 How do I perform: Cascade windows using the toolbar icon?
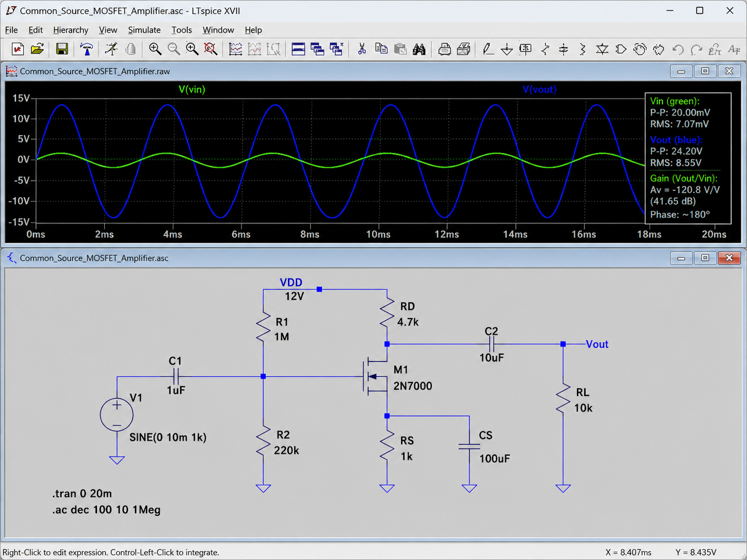pos(317,49)
